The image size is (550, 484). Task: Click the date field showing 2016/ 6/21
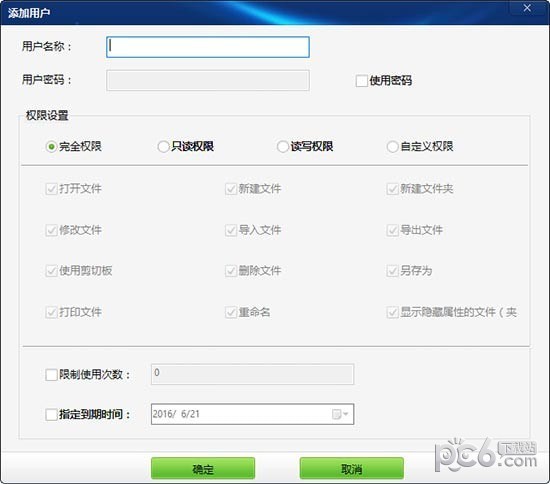252,414
